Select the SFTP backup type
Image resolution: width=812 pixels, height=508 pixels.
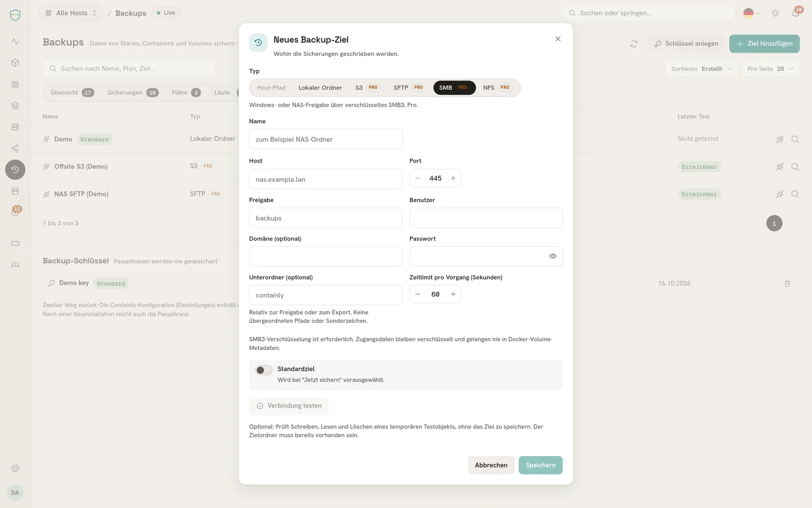pos(409,88)
